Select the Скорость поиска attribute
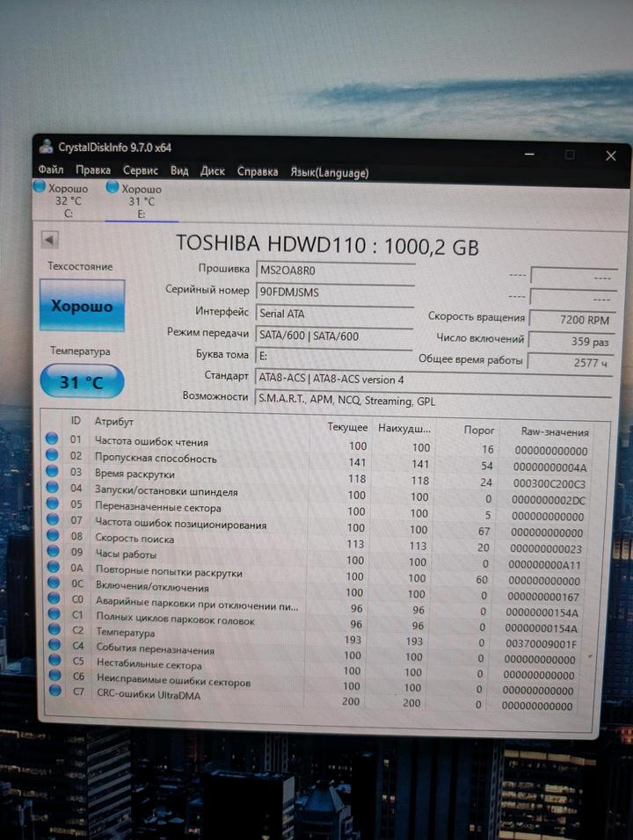The height and width of the screenshot is (840, 633). [135, 539]
